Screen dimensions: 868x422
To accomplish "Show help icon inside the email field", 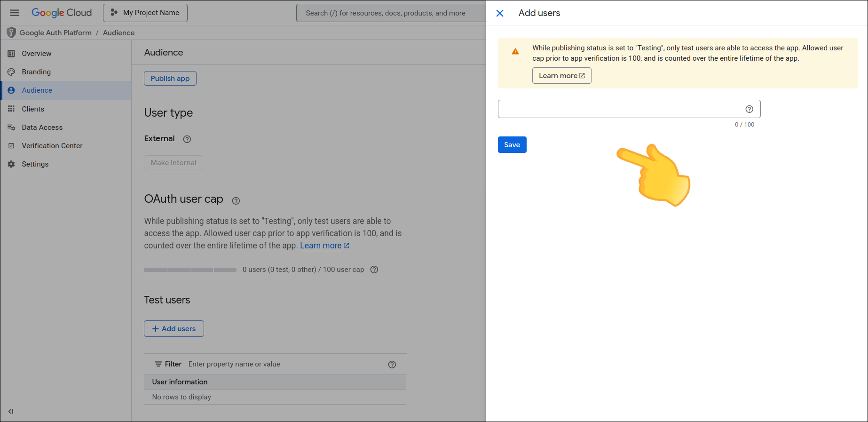I will point(750,109).
